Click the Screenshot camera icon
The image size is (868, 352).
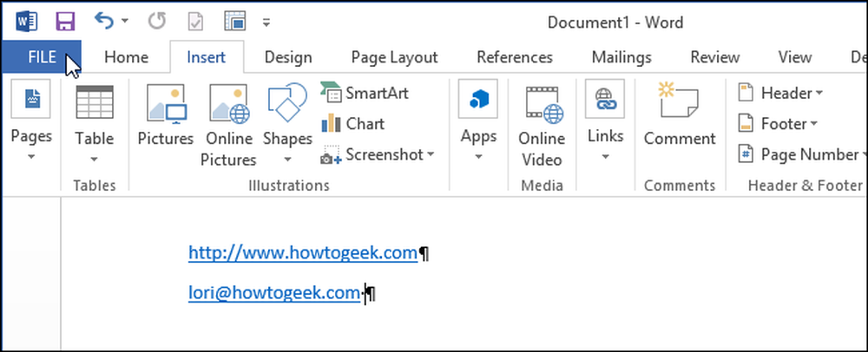(x=331, y=156)
